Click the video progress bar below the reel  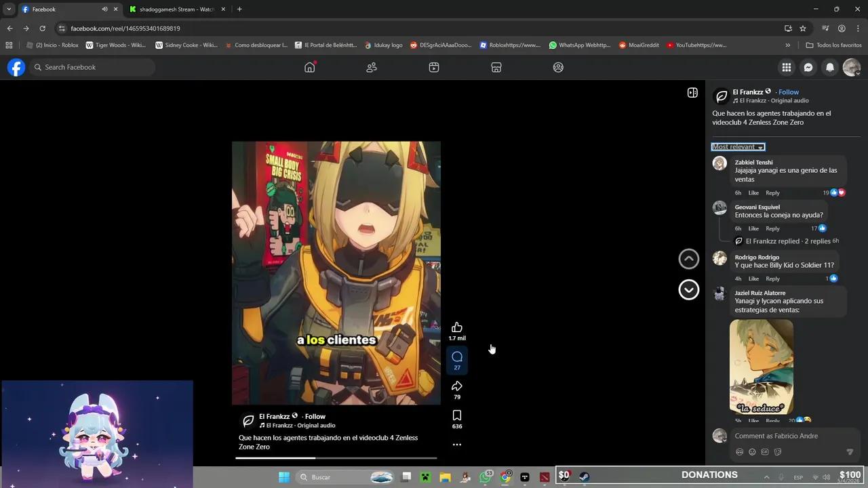point(336,457)
